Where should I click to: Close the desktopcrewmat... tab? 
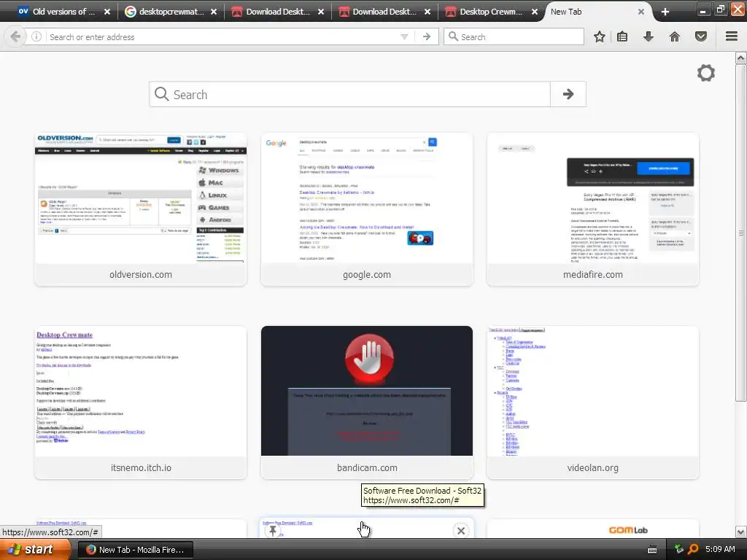(214, 12)
